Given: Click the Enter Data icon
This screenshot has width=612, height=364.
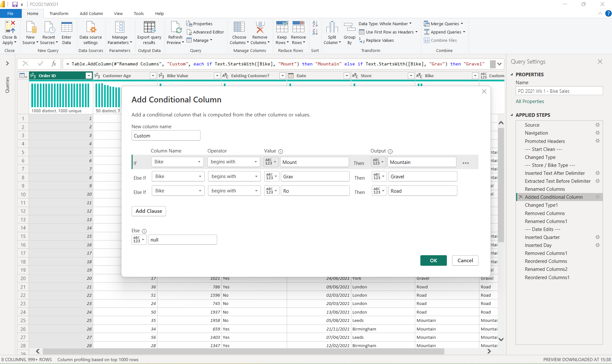Looking at the screenshot, I should coord(66,27).
